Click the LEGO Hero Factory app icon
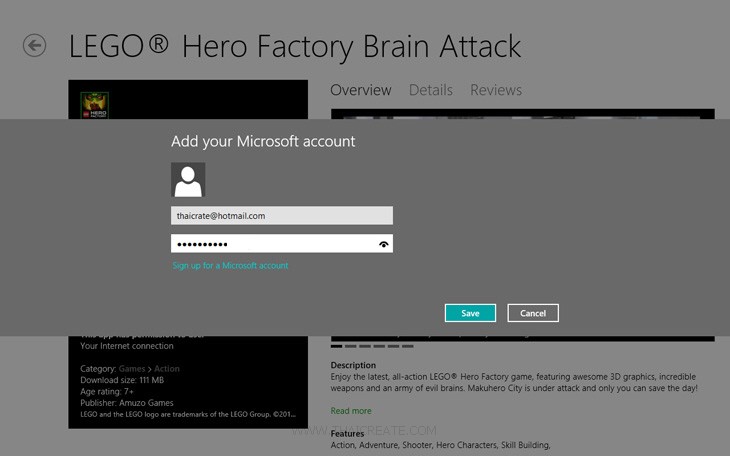730x456 pixels. click(95, 105)
